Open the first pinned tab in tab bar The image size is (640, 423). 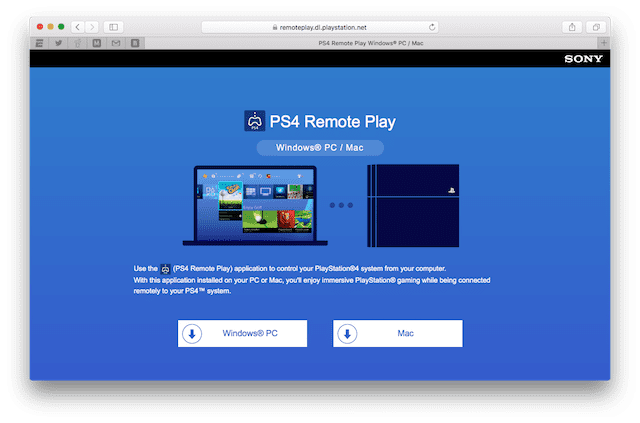tap(39, 44)
